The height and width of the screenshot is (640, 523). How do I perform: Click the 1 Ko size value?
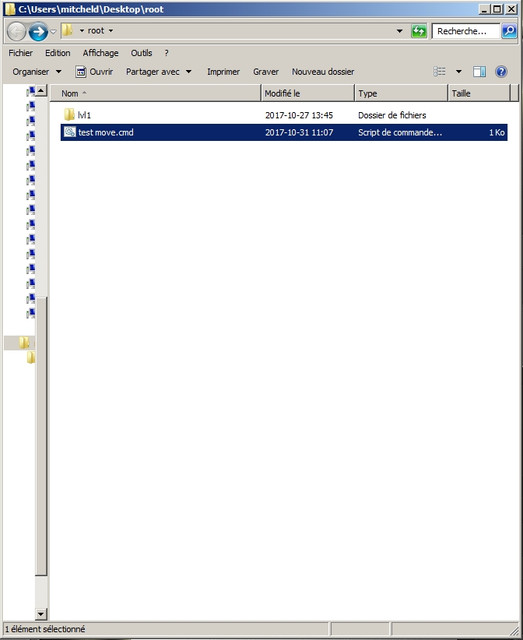(497, 133)
